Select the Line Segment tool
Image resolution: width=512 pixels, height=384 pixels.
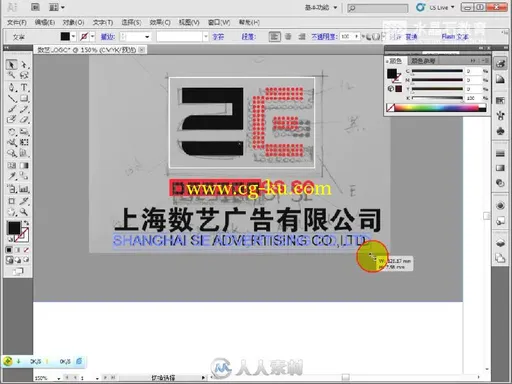tap(12, 98)
